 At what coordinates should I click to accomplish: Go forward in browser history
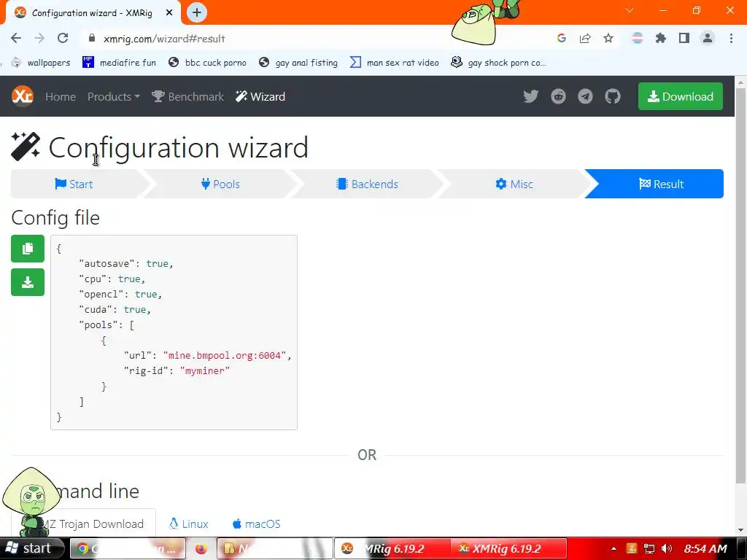point(39,38)
